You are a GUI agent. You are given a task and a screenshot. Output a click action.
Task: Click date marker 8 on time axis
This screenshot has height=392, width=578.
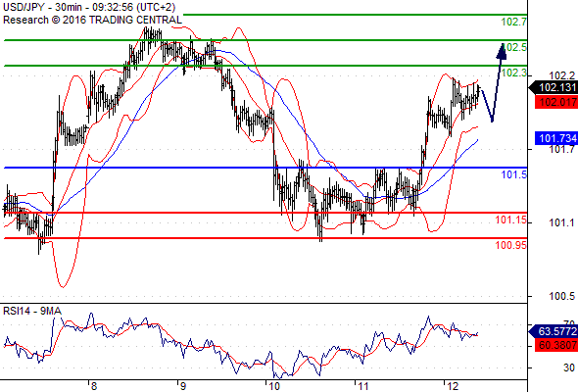pyautogui.click(x=94, y=386)
